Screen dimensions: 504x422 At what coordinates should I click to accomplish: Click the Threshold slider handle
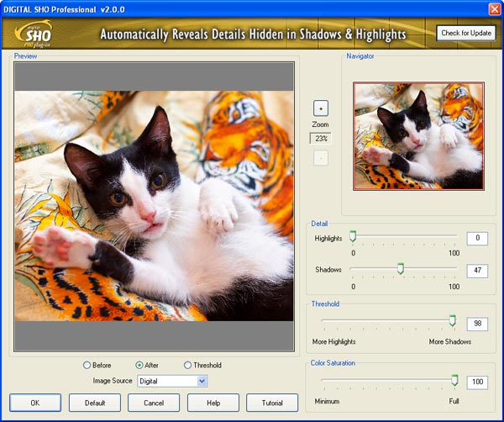(x=453, y=321)
